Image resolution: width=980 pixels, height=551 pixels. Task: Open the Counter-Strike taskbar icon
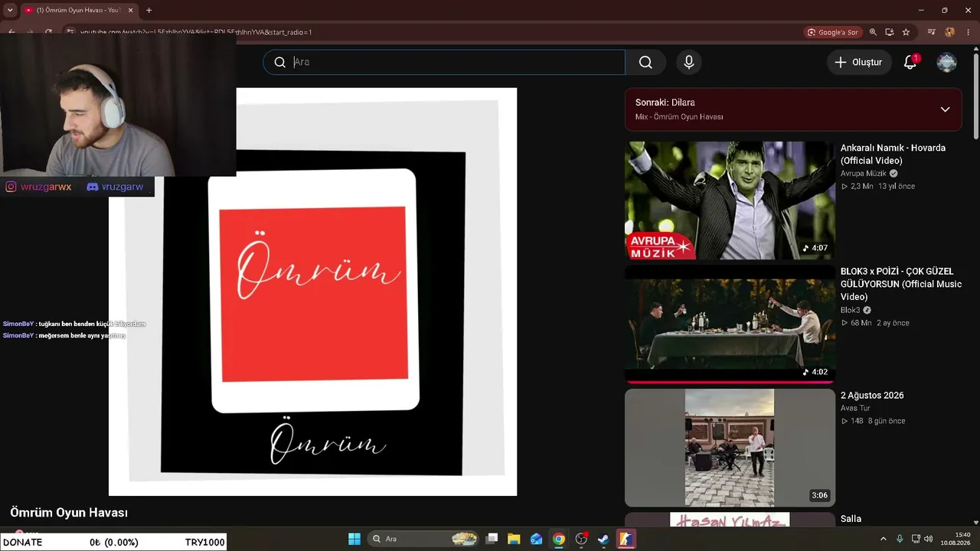coord(626,539)
